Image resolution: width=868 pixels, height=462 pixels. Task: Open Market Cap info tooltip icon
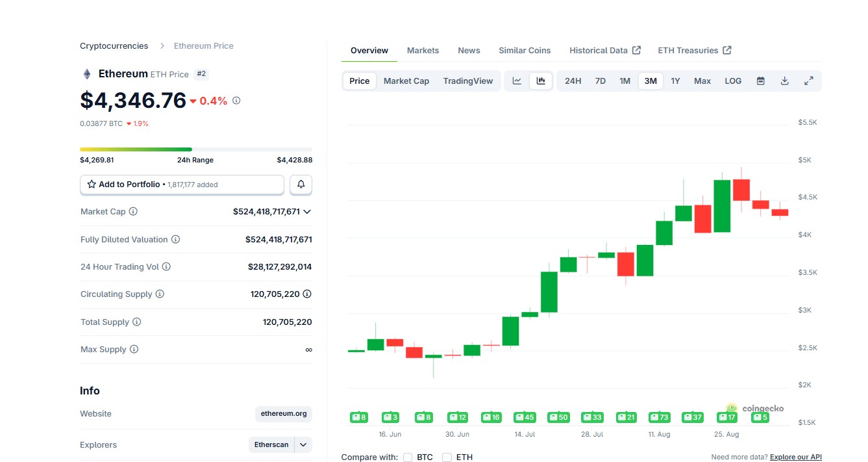pyautogui.click(x=133, y=212)
